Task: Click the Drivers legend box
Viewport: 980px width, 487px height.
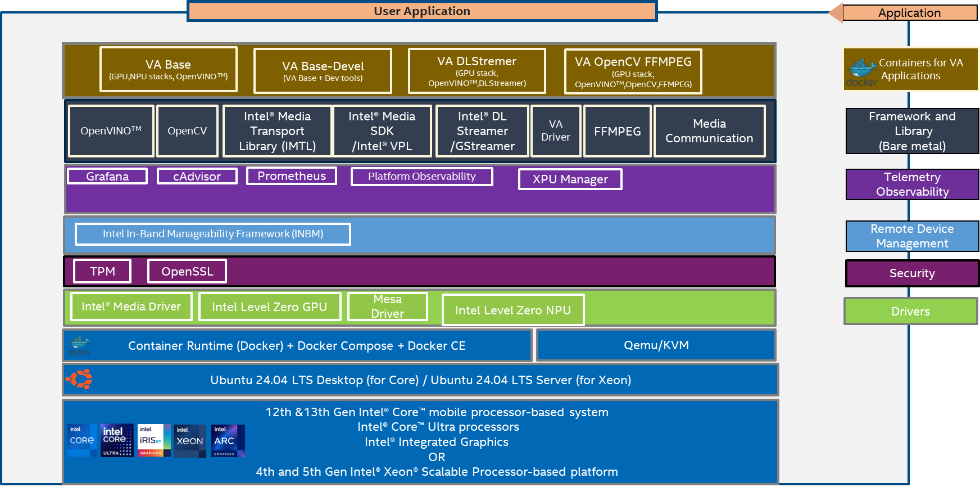Action: pos(911,311)
